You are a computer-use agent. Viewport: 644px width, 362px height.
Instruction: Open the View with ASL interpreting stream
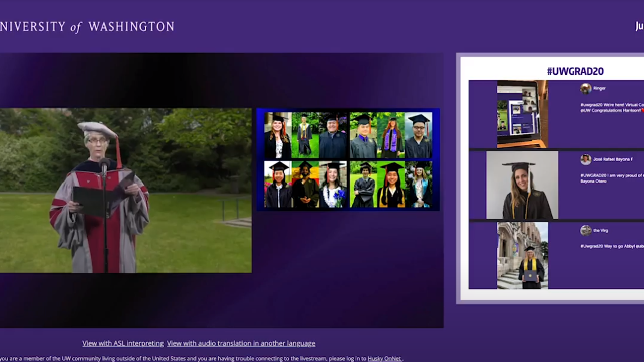122,343
